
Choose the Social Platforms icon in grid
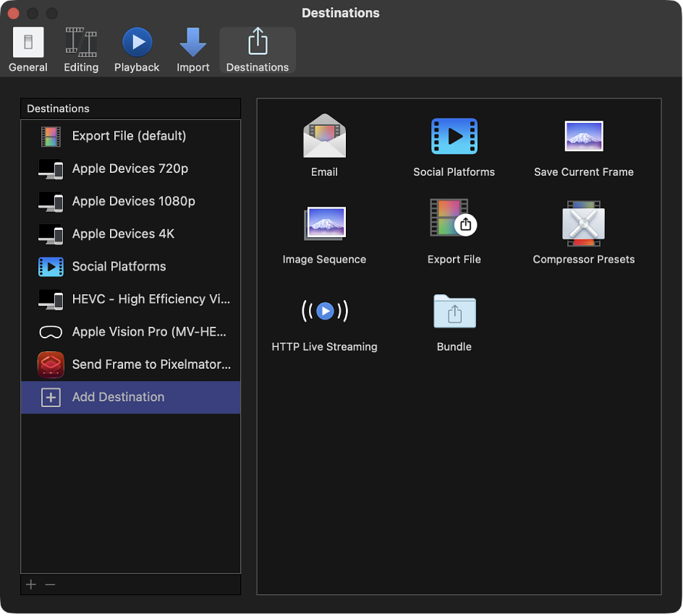click(x=454, y=136)
